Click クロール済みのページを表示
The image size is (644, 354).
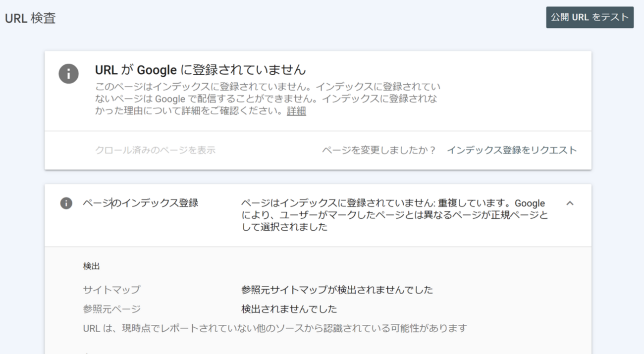155,150
